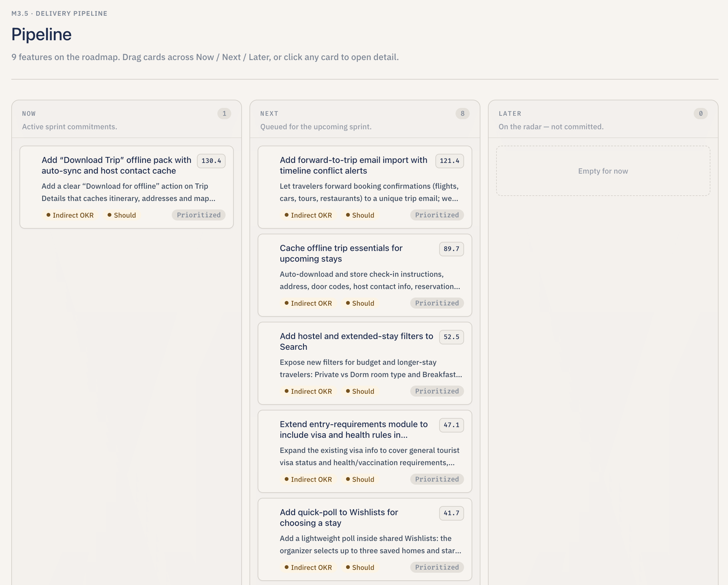Click the 89.7 score chip
This screenshot has width=728, height=585.
[x=451, y=249]
